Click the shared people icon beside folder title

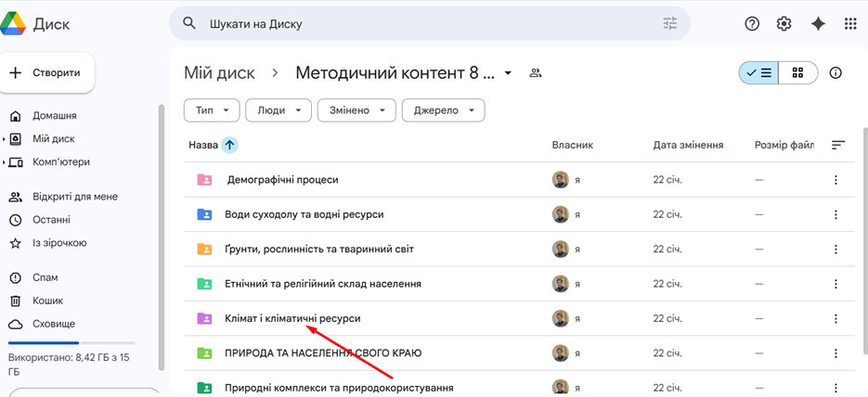click(x=535, y=73)
